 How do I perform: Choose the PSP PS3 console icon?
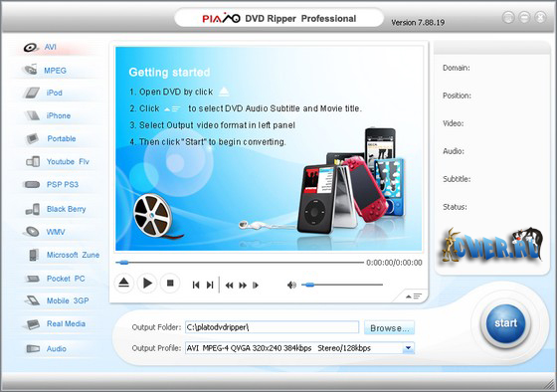pyautogui.click(x=32, y=184)
